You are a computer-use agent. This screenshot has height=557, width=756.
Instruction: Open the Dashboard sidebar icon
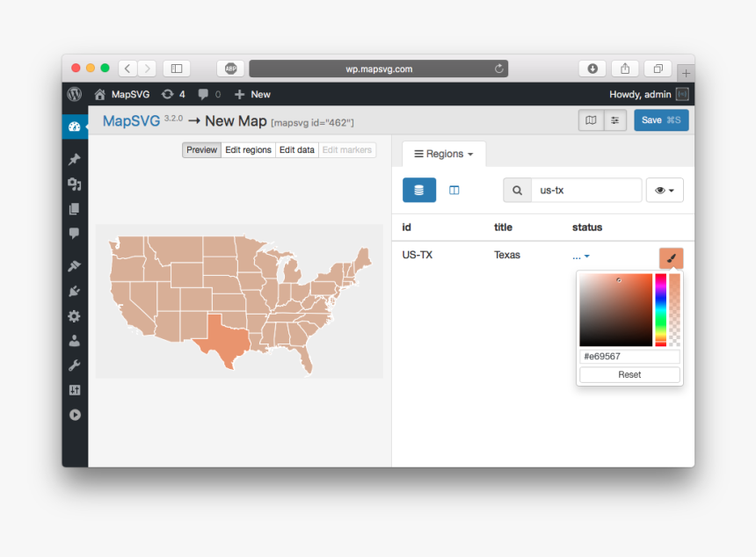pos(74,127)
